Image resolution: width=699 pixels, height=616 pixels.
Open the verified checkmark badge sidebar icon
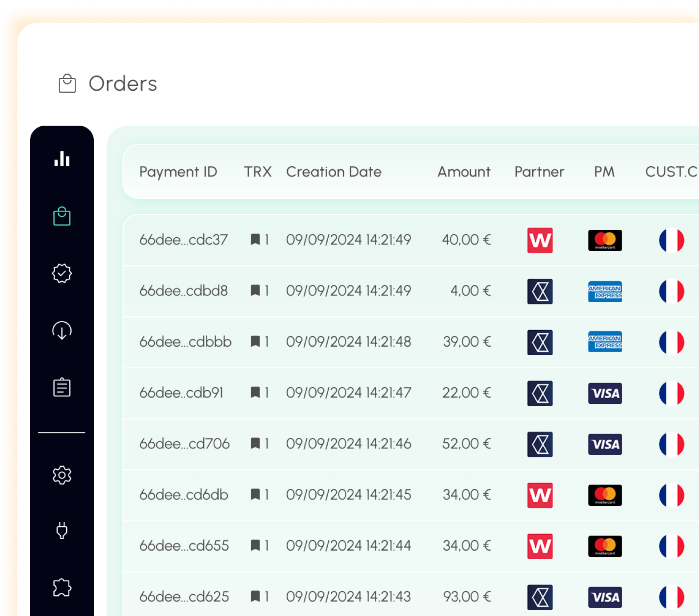pyautogui.click(x=62, y=273)
